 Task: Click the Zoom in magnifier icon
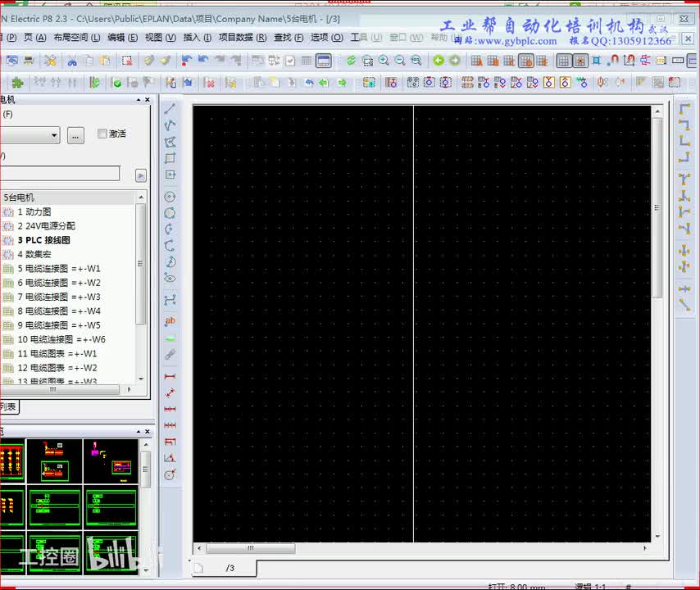tap(384, 61)
